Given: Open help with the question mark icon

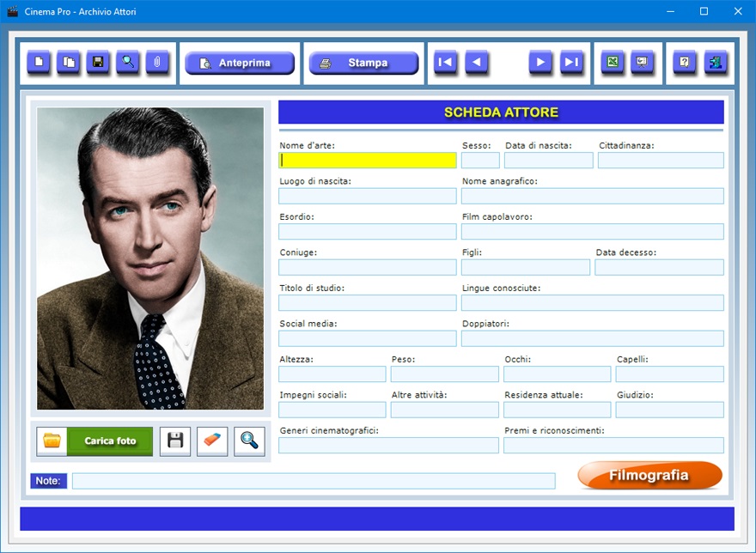Looking at the screenshot, I should 684,62.
